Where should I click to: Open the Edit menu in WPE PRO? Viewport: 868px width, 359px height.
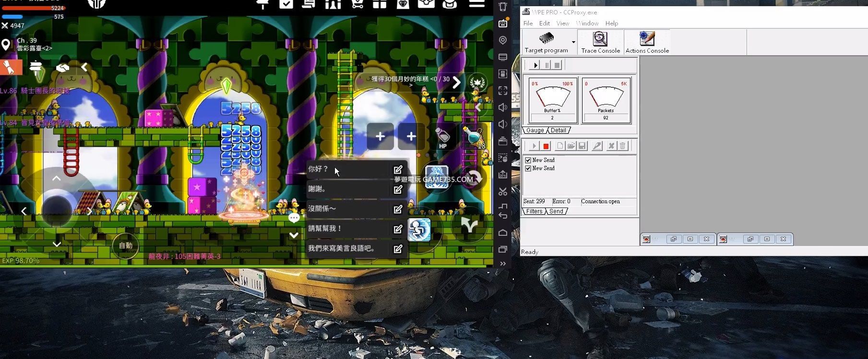point(544,23)
